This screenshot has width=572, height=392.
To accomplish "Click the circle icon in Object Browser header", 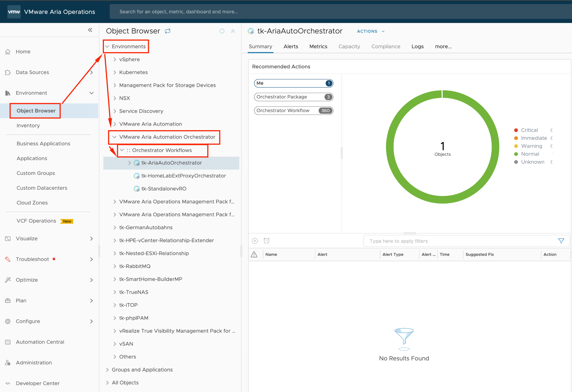I will click(x=222, y=31).
